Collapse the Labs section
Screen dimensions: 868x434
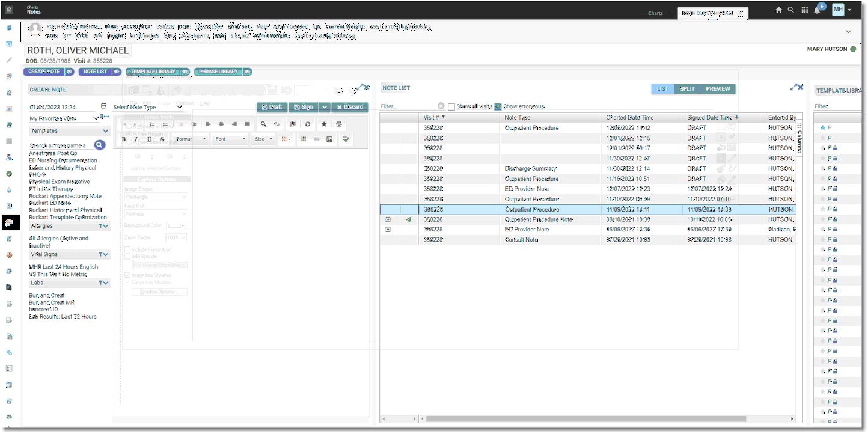pos(106,283)
